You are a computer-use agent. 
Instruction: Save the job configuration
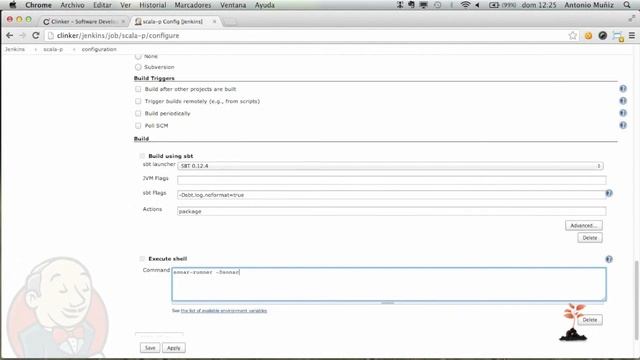coord(150,348)
